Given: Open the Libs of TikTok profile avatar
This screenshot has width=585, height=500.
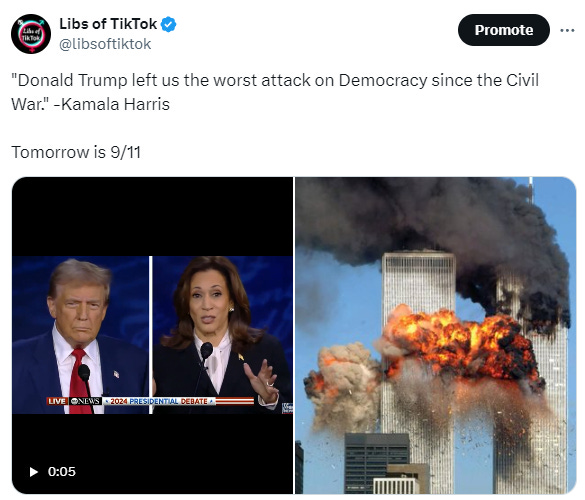Looking at the screenshot, I should 31,34.
